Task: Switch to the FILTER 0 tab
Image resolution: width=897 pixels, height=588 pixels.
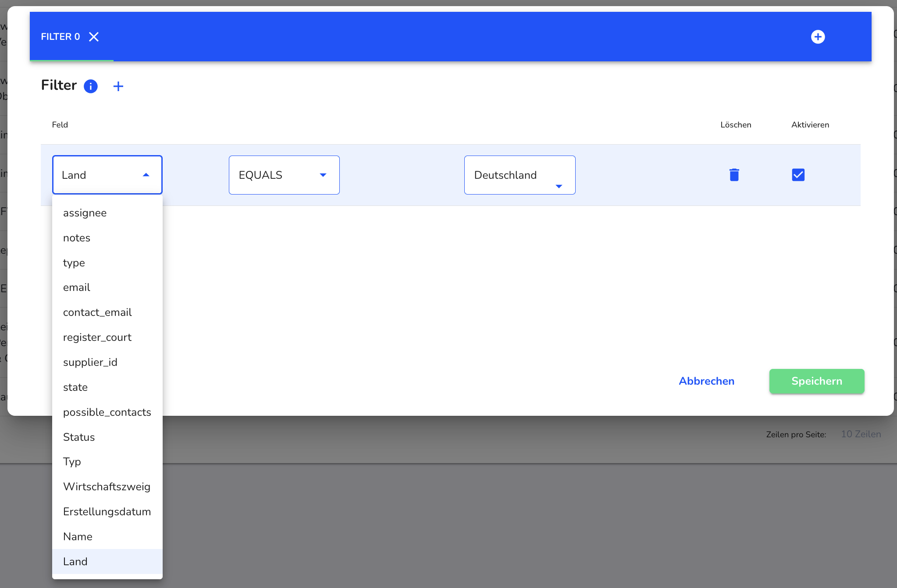Action: 61,37
